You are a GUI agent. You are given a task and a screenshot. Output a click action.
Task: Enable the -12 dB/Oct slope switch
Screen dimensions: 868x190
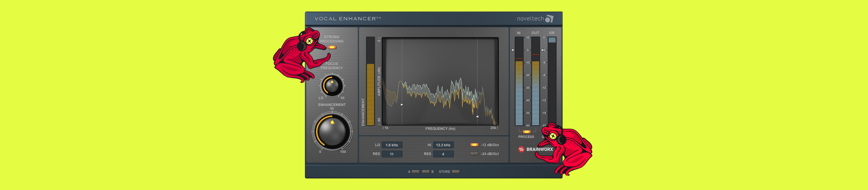pyautogui.click(x=474, y=145)
